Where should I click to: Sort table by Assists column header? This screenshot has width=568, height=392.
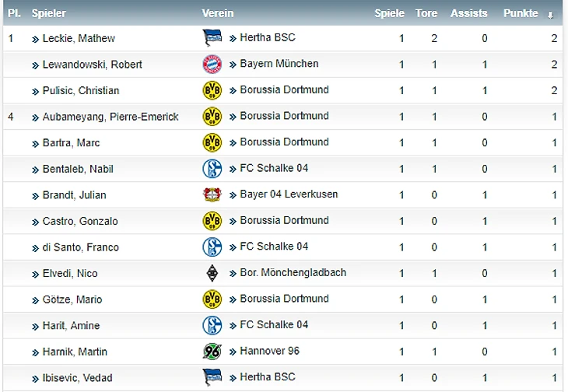click(468, 13)
